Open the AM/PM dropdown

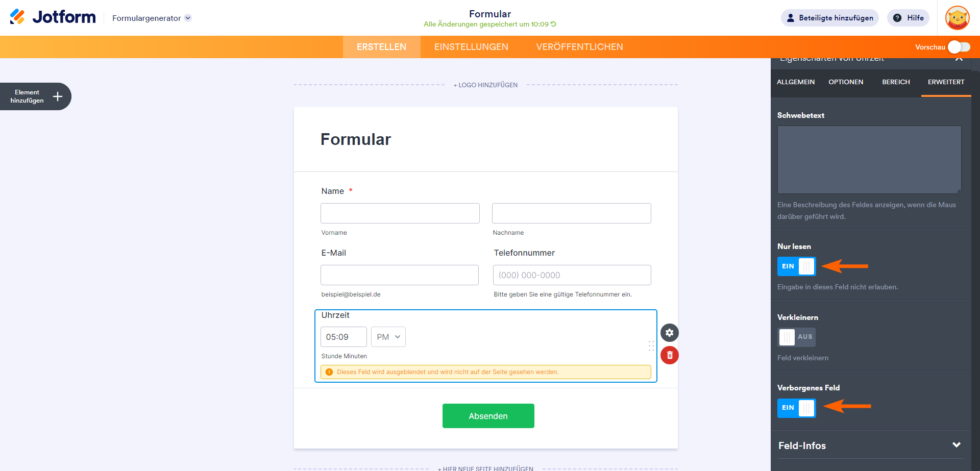tap(388, 337)
